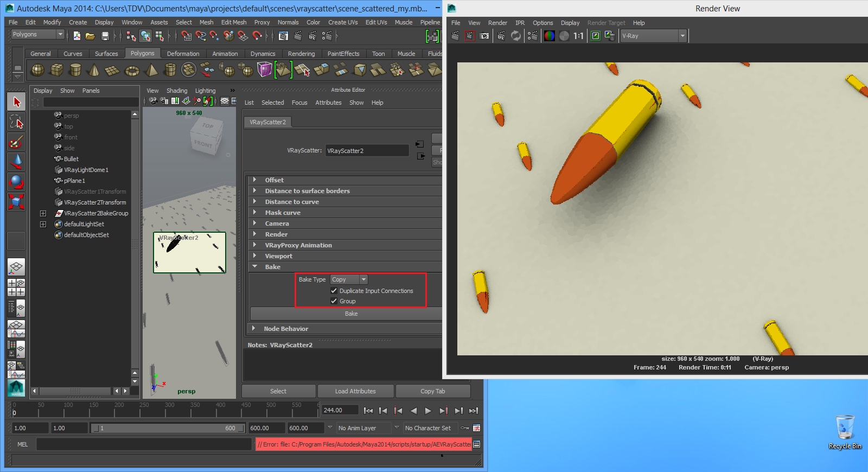Go to the start of playback range
Screen dimensions: 868x472
point(368,411)
